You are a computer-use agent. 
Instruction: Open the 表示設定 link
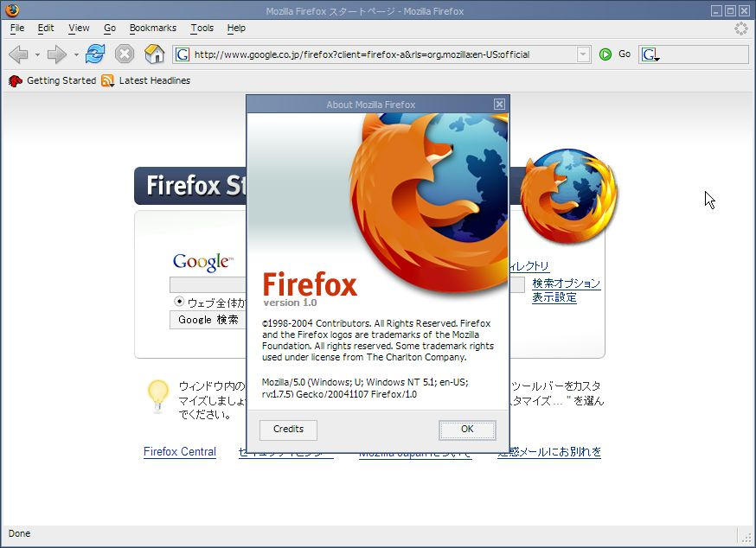click(554, 297)
